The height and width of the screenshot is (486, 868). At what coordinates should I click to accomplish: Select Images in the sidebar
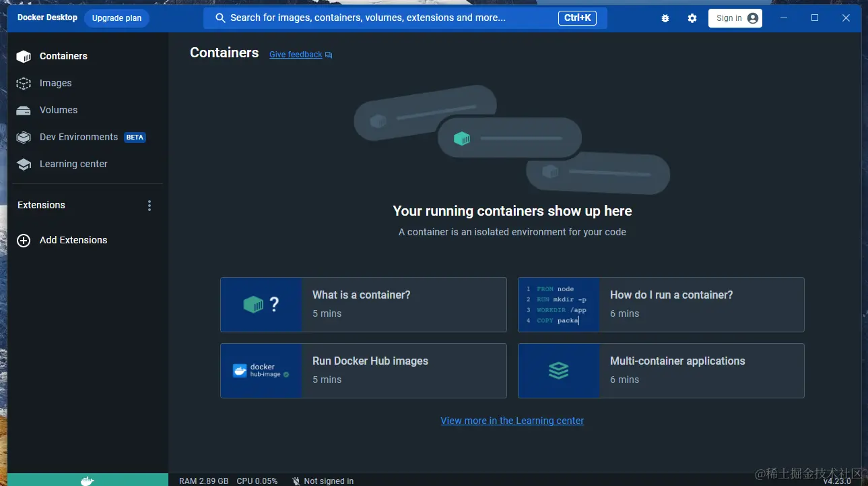(x=56, y=83)
